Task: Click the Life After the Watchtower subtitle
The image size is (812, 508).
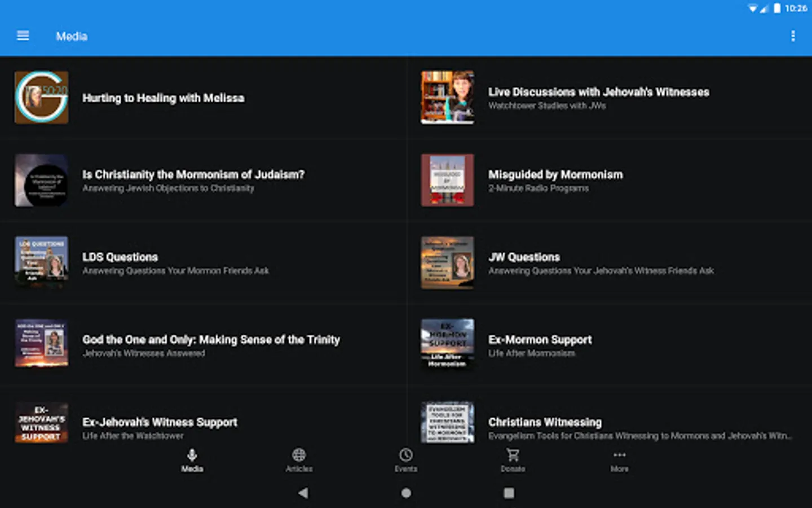Action: (x=133, y=436)
